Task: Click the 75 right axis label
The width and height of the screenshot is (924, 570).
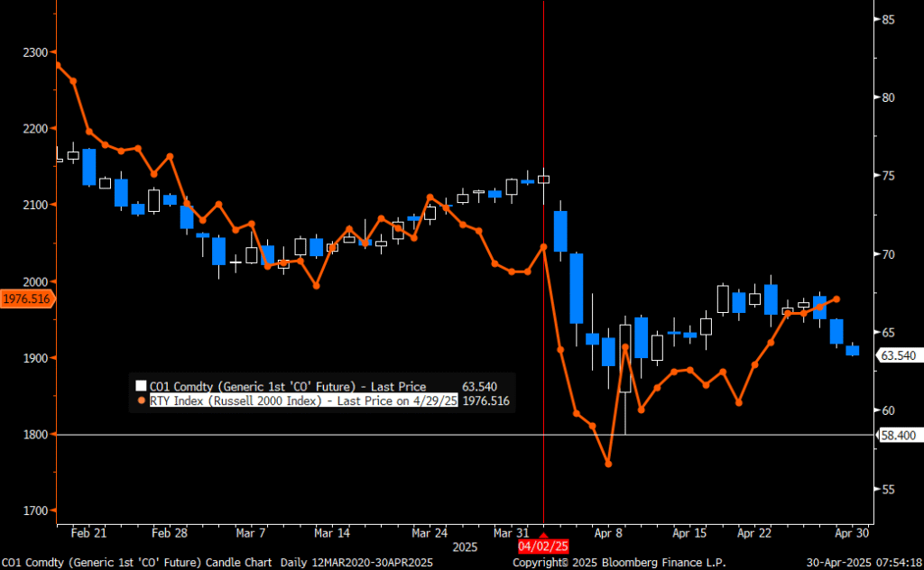Action: pos(888,176)
